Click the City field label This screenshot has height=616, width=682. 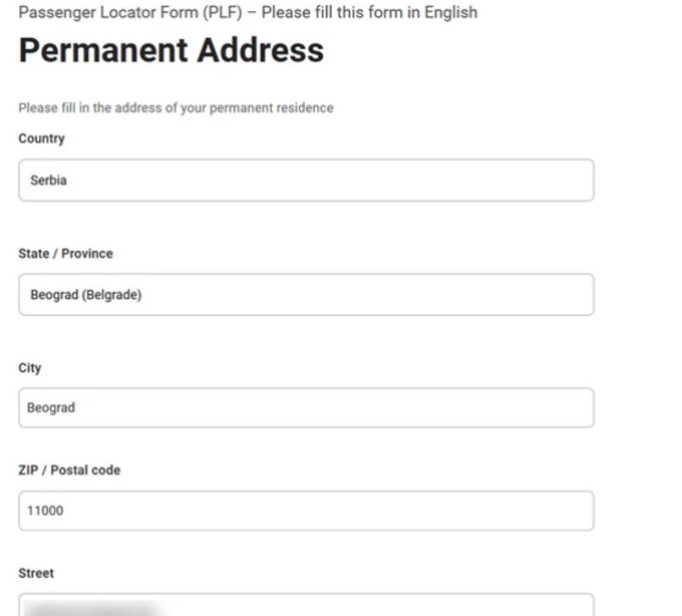click(x=30, y=368)
